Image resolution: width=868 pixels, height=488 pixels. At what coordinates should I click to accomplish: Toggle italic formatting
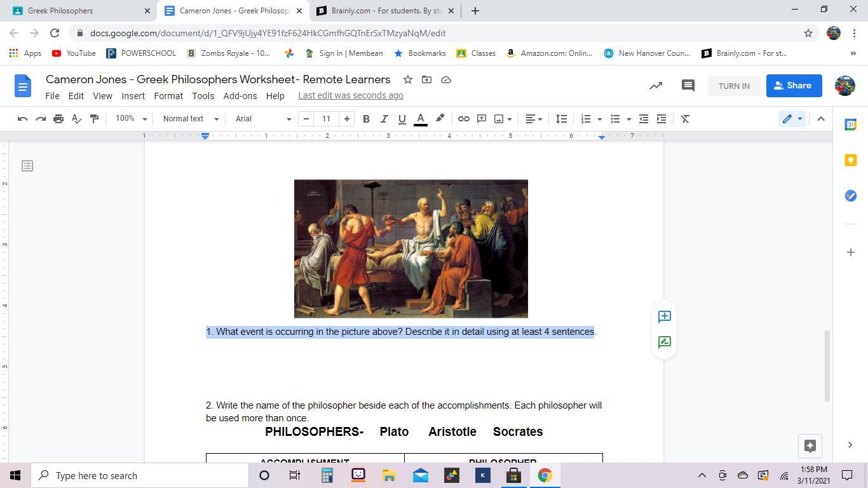[384, 119]
